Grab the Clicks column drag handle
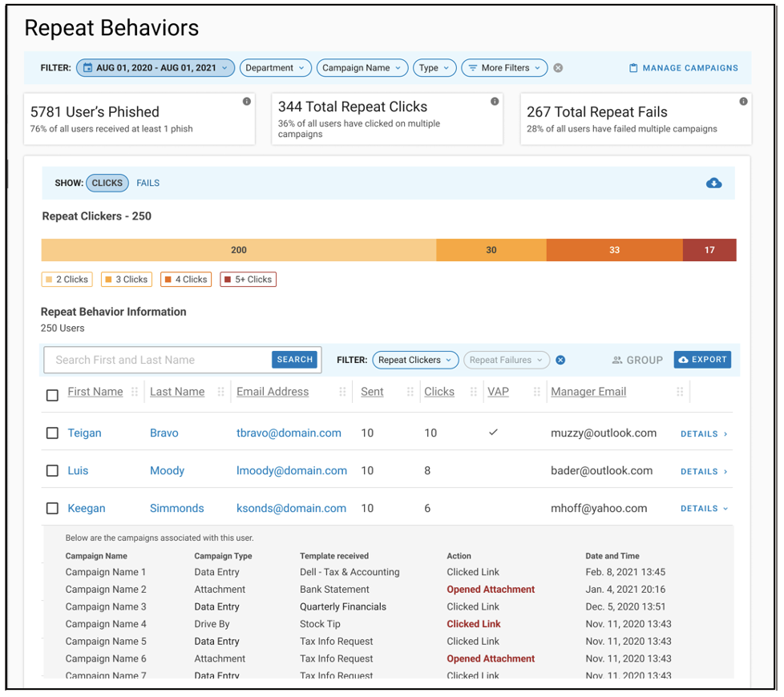The height and width of the screenshot is (697, 784). (x=474, y=392)
